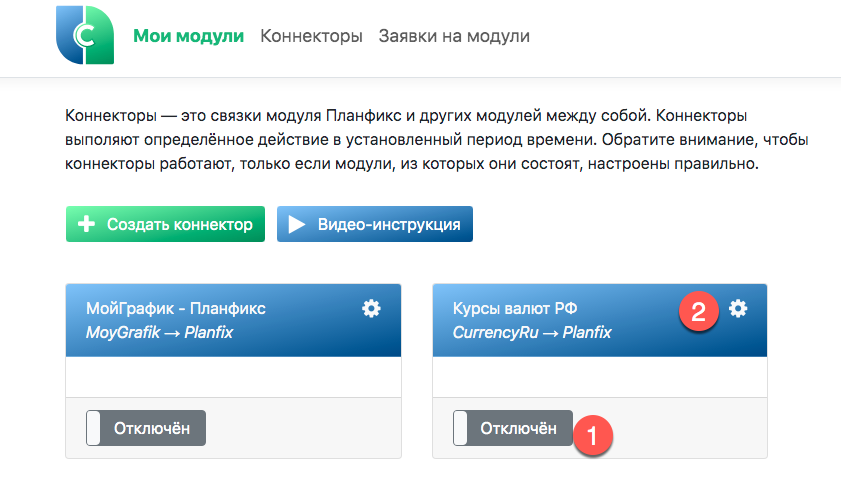Viewport: 841px width, 502px height.
Task: Go to Заявки на модули tab
Action: (454, 37)
